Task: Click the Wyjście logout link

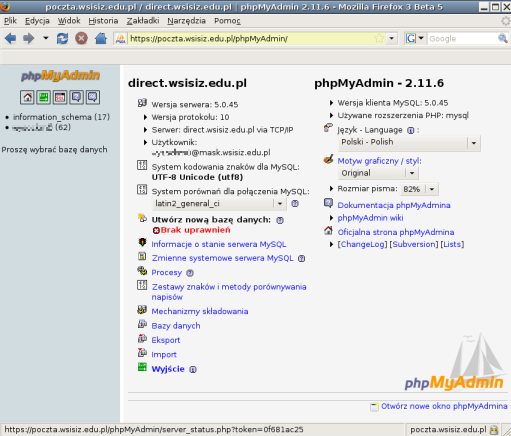Action: [x=168, y=369]
